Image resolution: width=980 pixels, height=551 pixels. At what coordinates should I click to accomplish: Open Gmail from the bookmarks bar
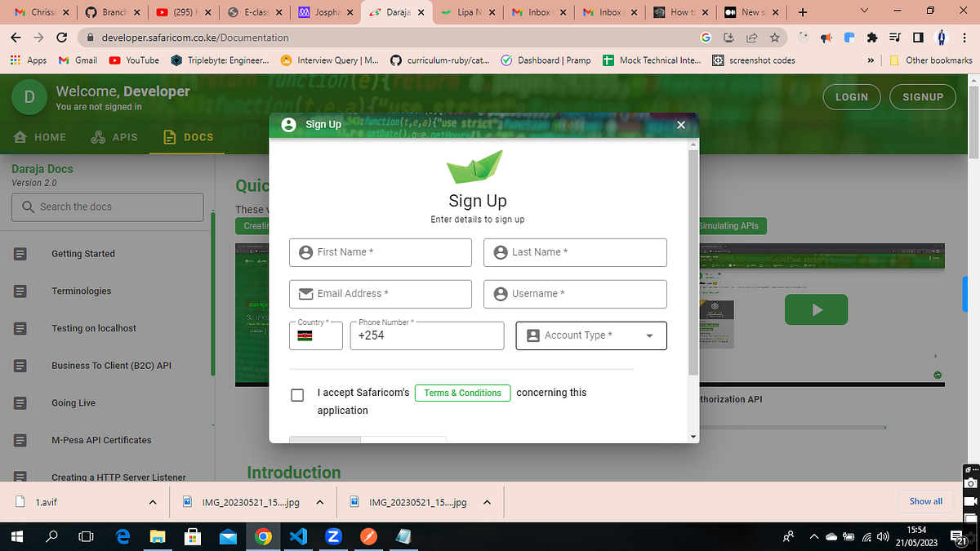(x=78, y=60)
